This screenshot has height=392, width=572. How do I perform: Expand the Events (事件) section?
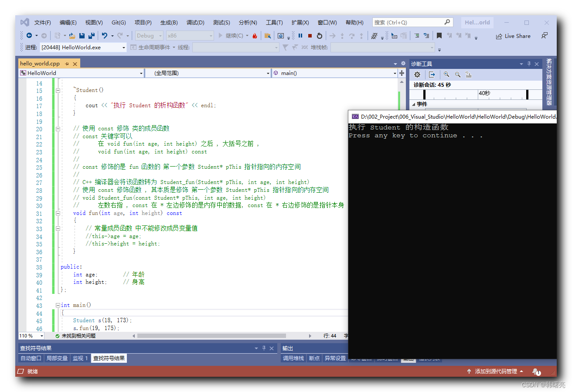pyautogui.click(x=414, y=104)
